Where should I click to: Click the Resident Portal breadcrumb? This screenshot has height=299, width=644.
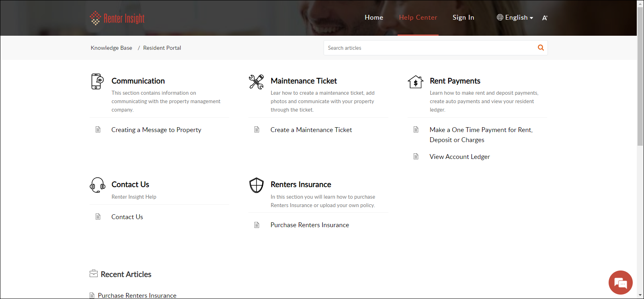click(x=162, y=48)
